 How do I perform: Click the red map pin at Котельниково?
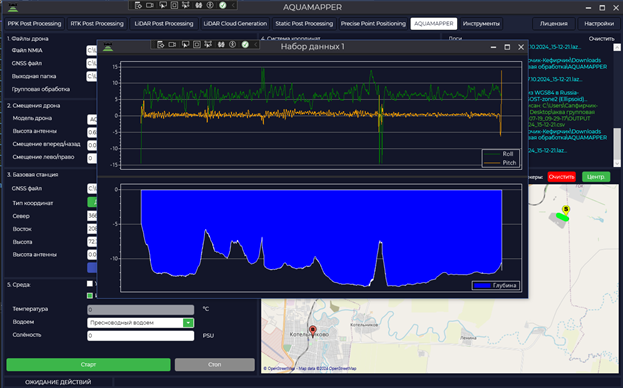(x=313, y=331)
